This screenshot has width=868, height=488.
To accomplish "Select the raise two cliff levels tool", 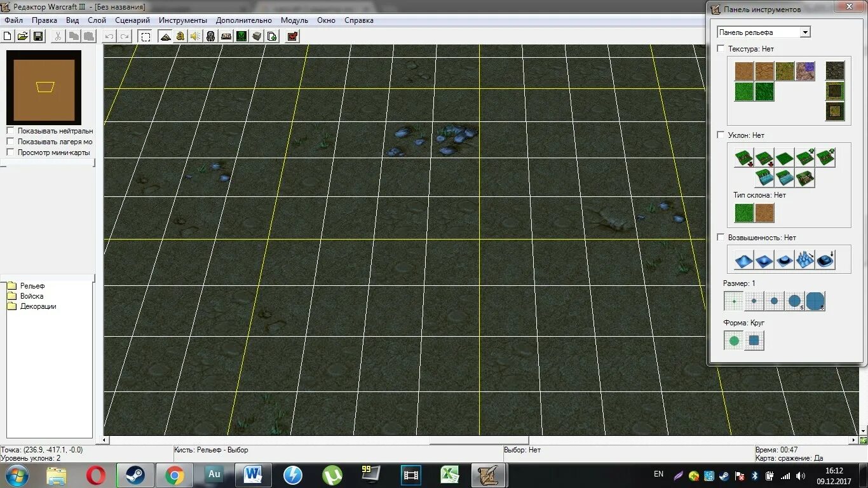I will [x=825, y=158].
